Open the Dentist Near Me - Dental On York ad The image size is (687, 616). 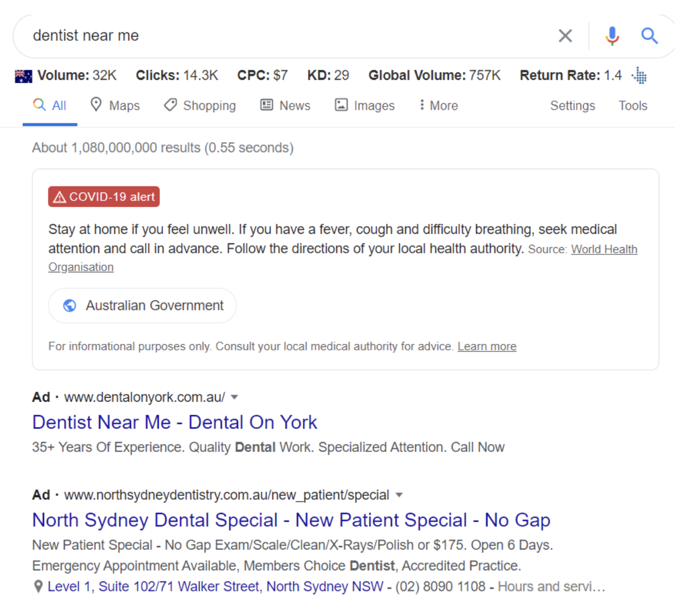[x=175, y=422]
